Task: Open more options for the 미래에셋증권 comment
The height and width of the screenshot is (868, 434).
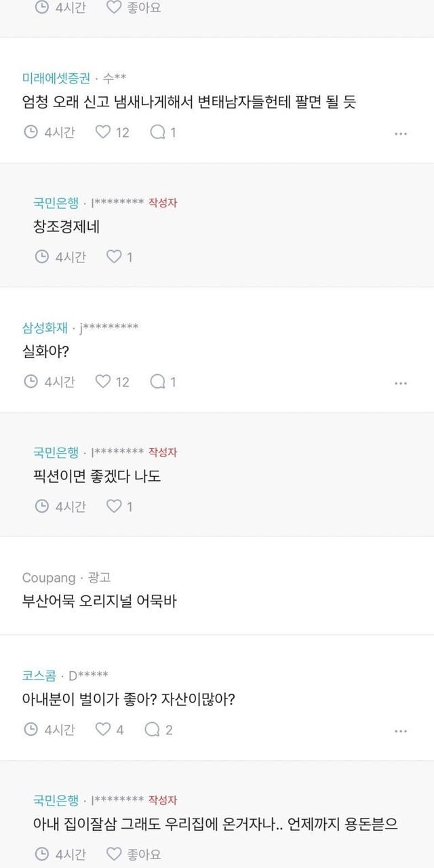Action: coord(401,134)
